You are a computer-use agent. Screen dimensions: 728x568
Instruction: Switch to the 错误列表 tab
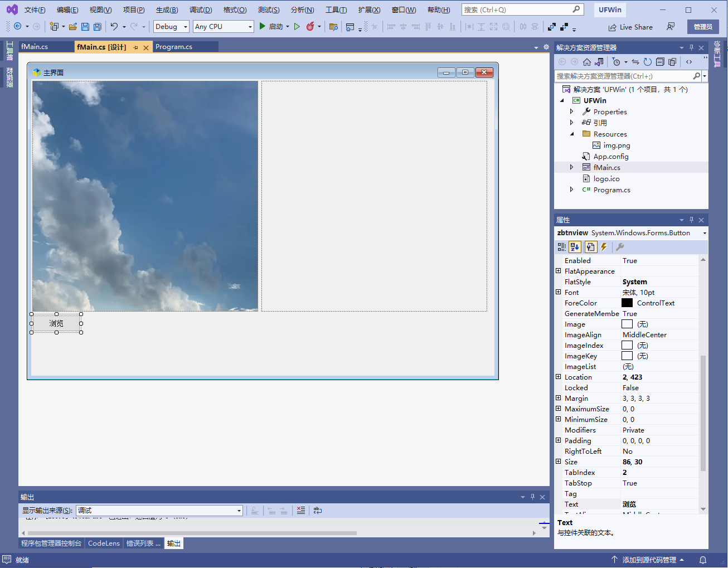(143, 543)
